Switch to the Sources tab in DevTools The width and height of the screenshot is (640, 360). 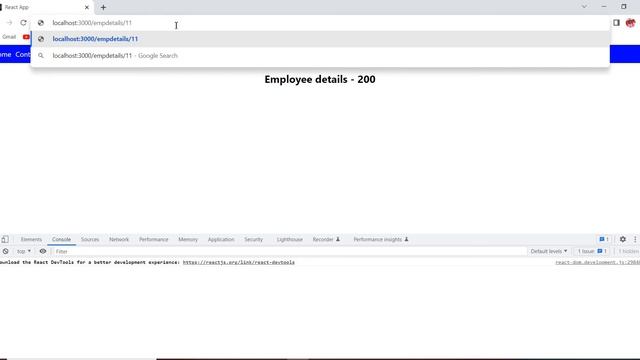(90, 240)
